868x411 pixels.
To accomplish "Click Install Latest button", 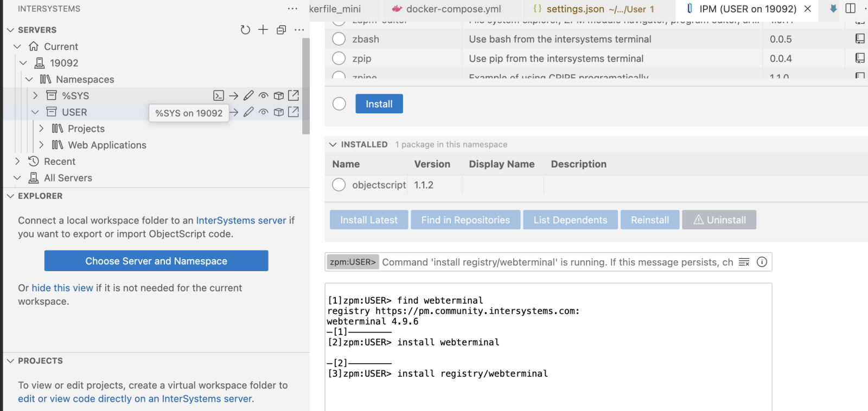I will pyautogui.click(x=369, y=220).
